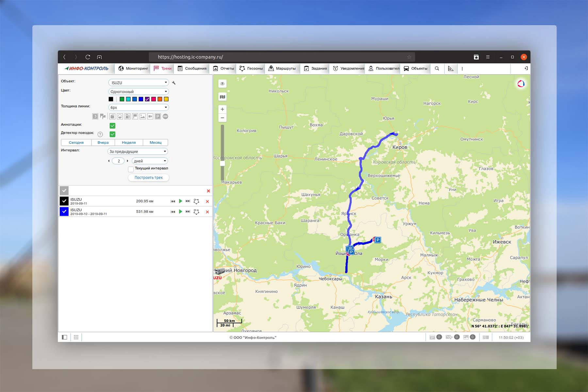Play the 200.95 km ISUZU track
The height and width of the screenshot is (392, 588).
point(180,201)
